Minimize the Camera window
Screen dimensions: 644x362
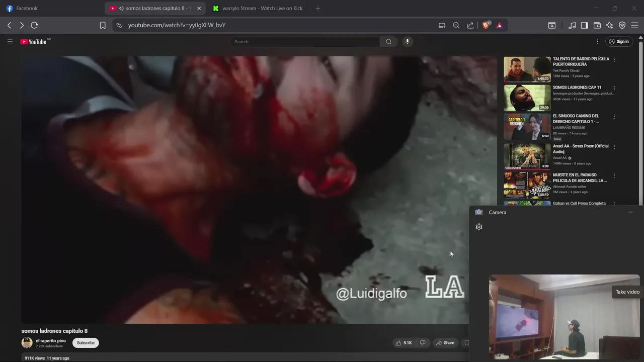click(630, 212)
